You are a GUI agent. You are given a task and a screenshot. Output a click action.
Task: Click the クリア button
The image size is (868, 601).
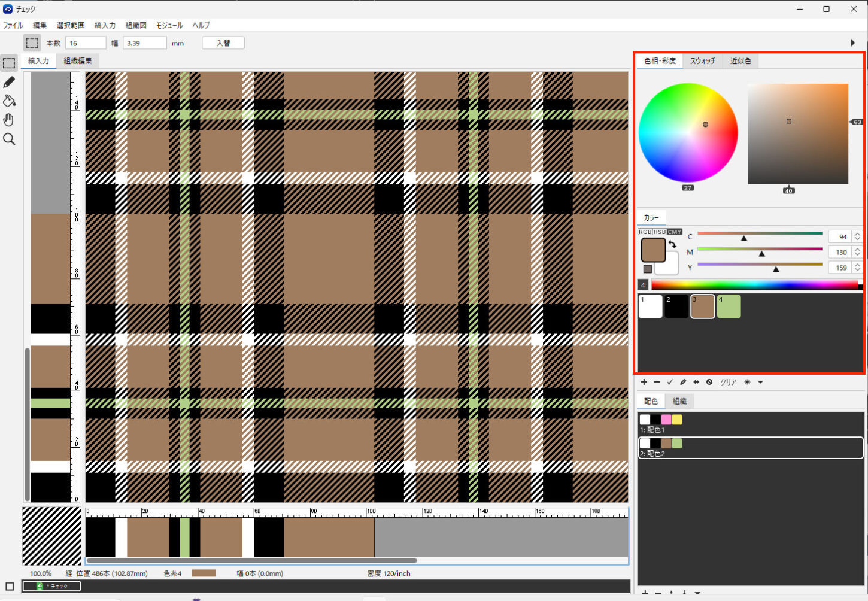coord(728,382)
